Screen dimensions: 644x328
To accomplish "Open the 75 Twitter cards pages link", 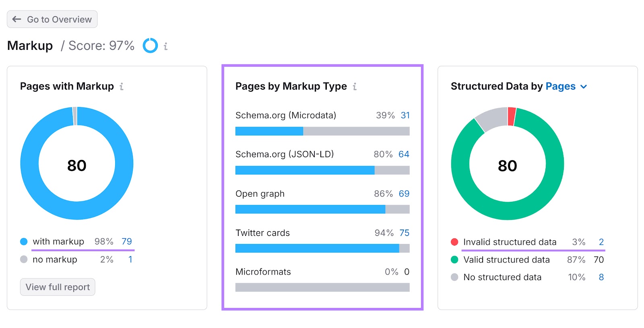I will click(404, 233).
